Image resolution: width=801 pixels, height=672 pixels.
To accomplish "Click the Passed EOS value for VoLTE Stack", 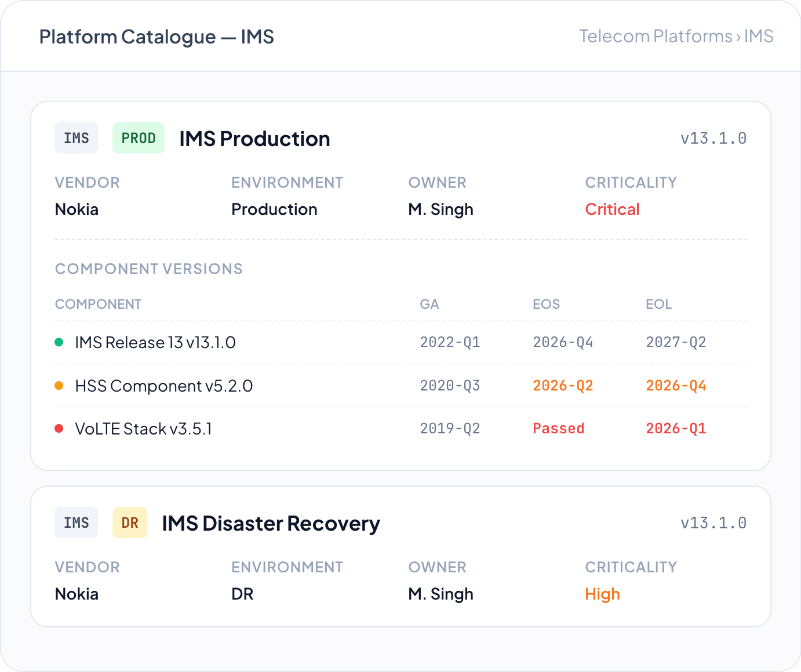I will click(558, 429).
